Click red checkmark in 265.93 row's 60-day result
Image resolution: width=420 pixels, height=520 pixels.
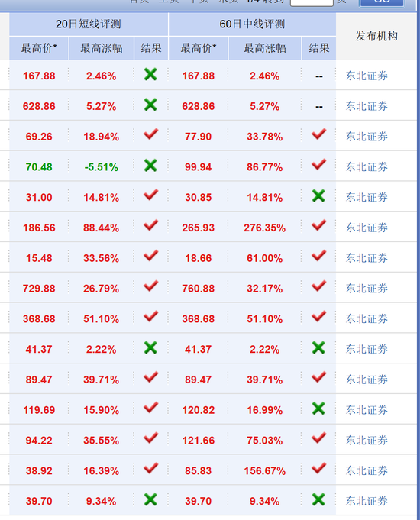pos(318,225)
